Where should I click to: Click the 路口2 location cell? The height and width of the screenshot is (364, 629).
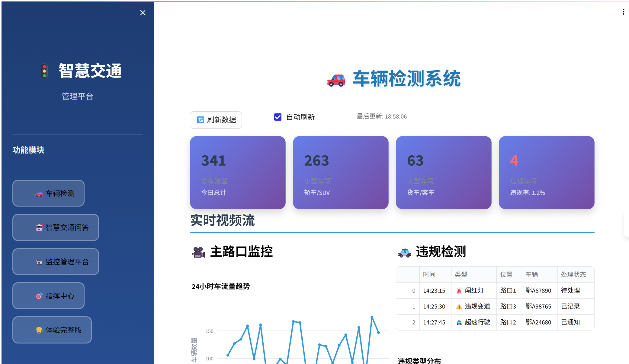coord(509,322)
